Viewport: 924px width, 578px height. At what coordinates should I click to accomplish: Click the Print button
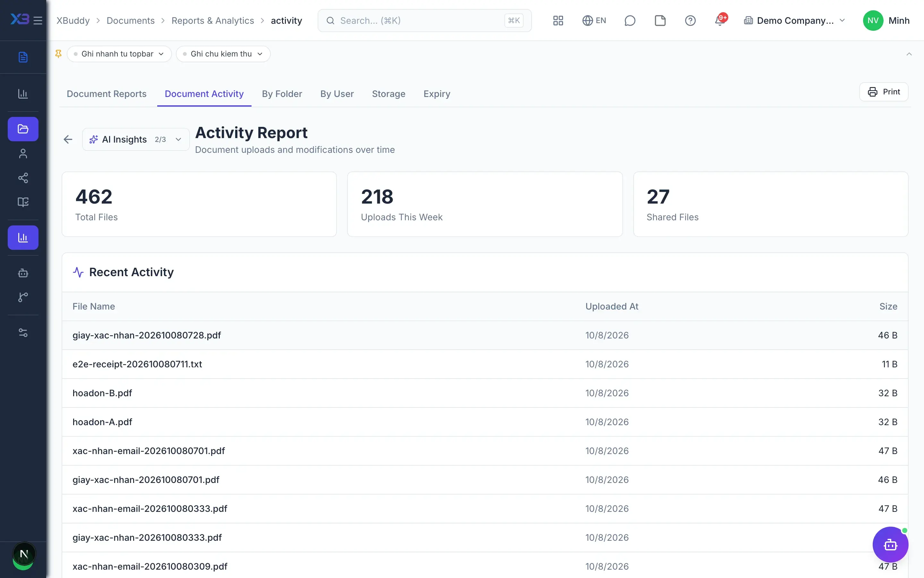click(884, 92)
